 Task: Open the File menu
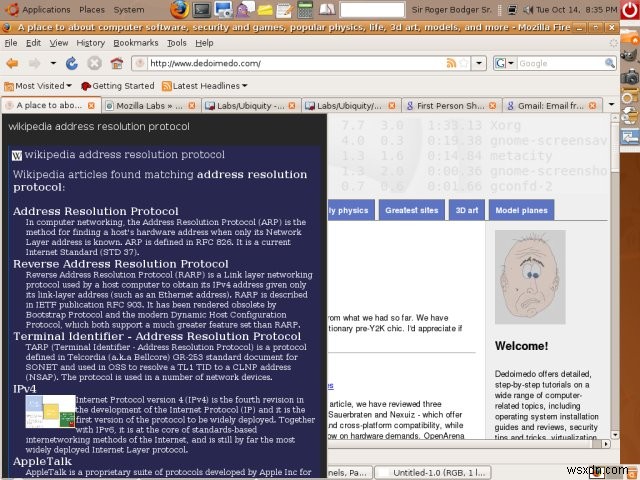point(11,43)
